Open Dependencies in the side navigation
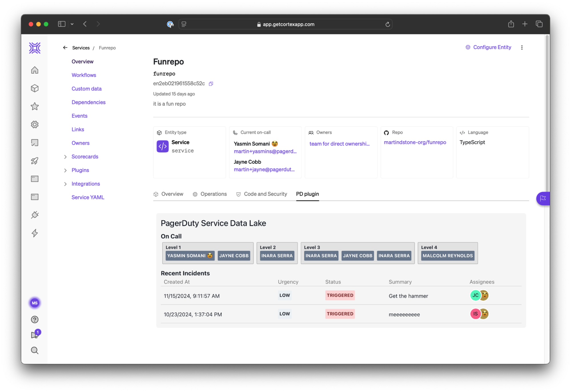 coord(88,102)
